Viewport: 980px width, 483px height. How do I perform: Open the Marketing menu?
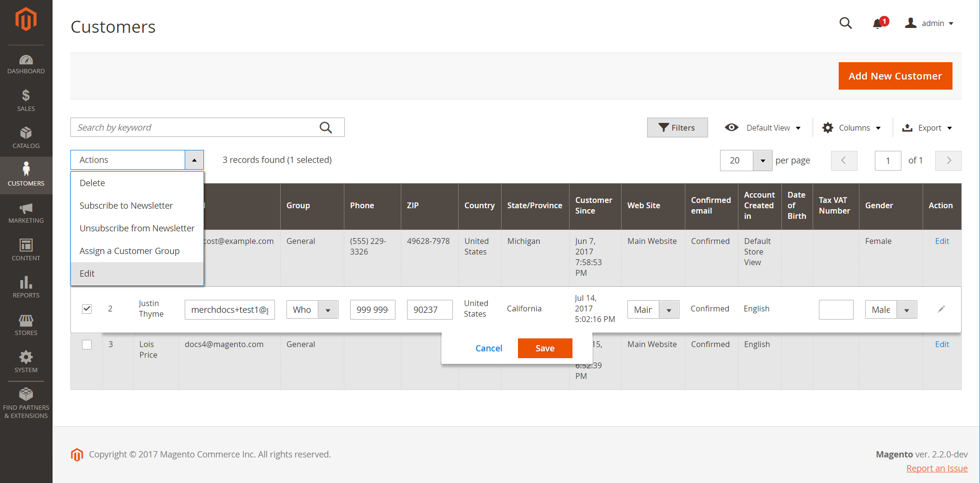(x=26, y=213)
